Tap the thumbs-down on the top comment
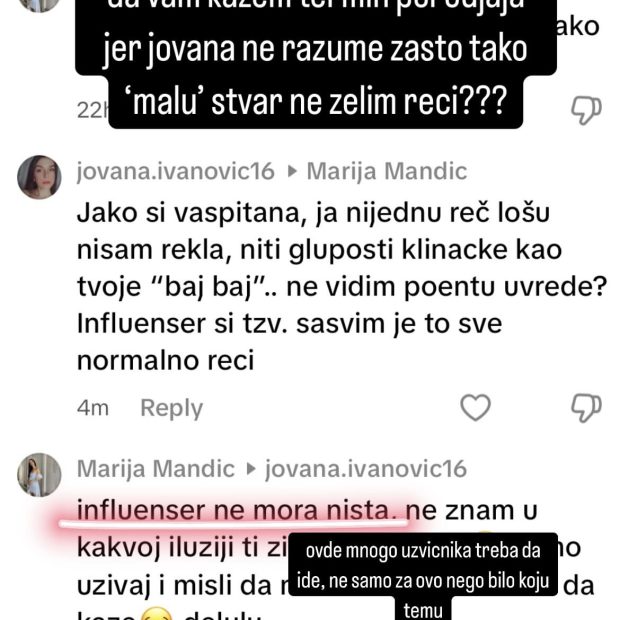The height and width of the screenshot is (620, 620). (x=586, y=110)
